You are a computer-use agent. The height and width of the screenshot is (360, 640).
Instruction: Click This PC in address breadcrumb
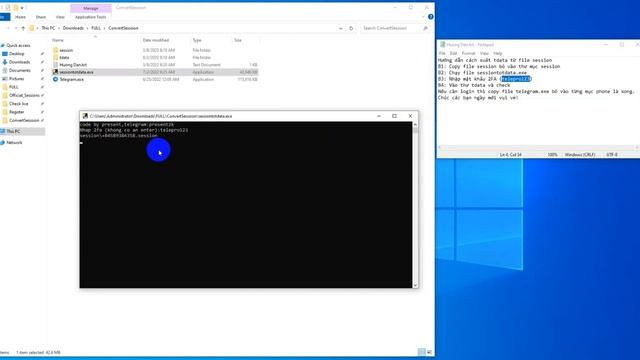pos(48,28)
